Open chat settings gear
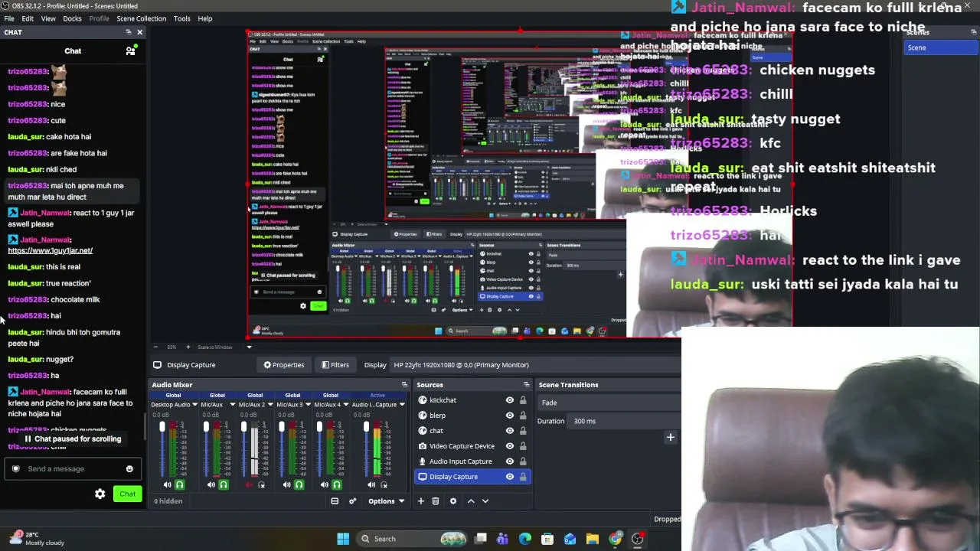The width and height of the screenshot is (980, 551). tap(100, 494)
